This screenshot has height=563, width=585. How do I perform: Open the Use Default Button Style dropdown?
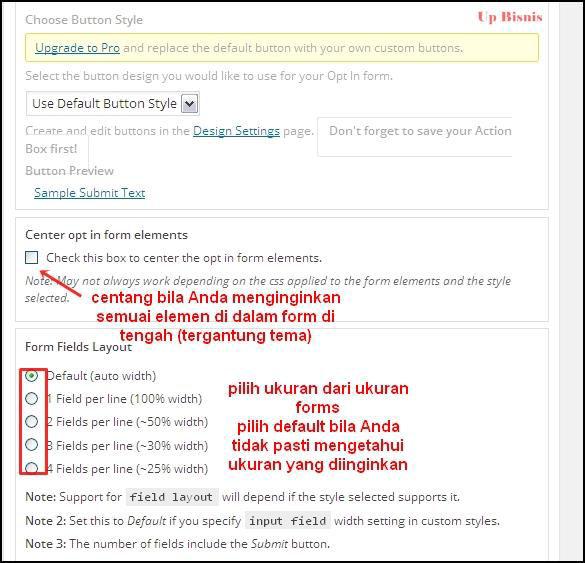(113, 103)
